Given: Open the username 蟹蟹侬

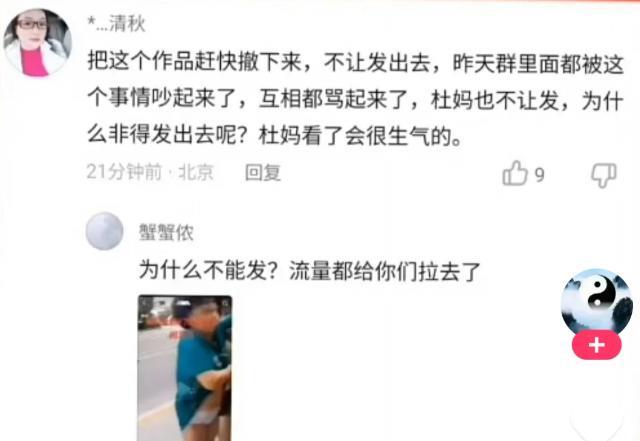Looking at the screenshot, I should (166, 232).
